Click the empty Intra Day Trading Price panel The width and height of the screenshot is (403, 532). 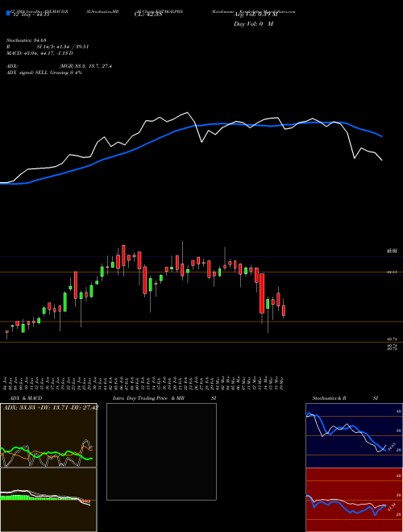pos(161,451)
